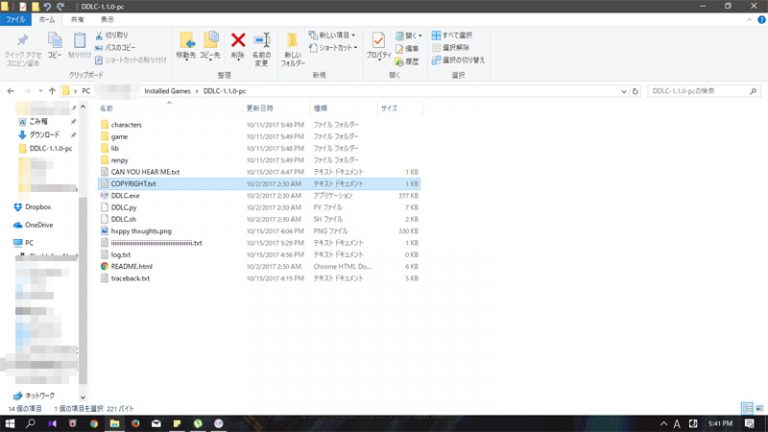The image size is (768, 432).
Task: Select DDLC.exe application file
Action: [125, 195]
